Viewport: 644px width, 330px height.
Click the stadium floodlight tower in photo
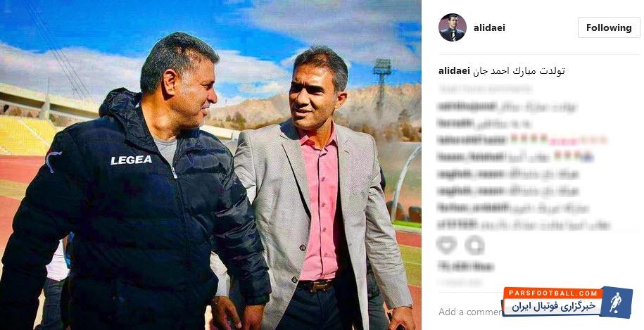coord(382,85)
